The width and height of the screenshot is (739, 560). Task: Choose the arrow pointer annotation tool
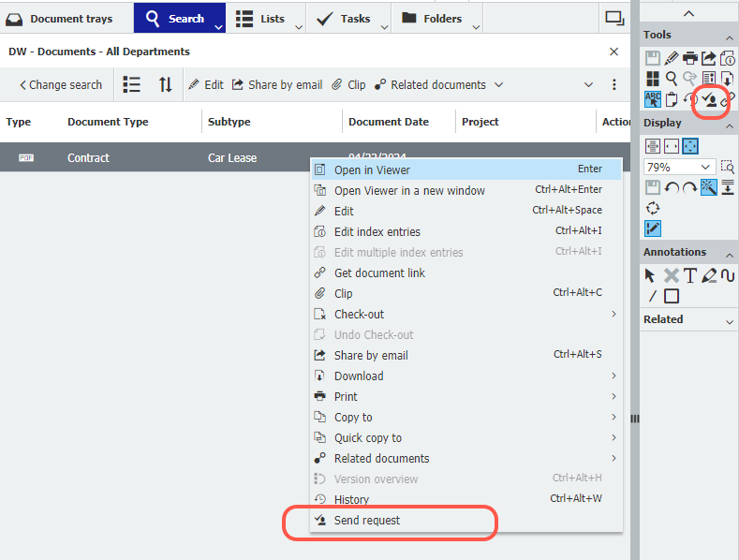(x=650, y=275)
